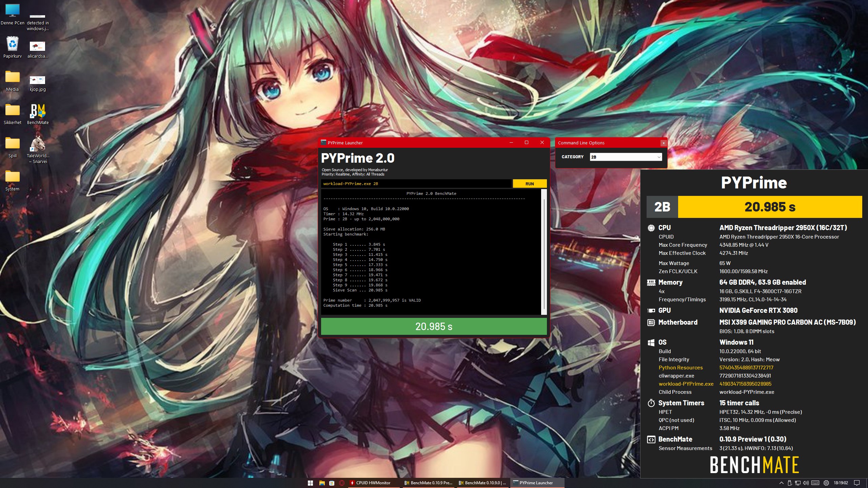
Task: Click 'HPET32, 14.32 MHz' timer value
Action: [x=741, y=412]
